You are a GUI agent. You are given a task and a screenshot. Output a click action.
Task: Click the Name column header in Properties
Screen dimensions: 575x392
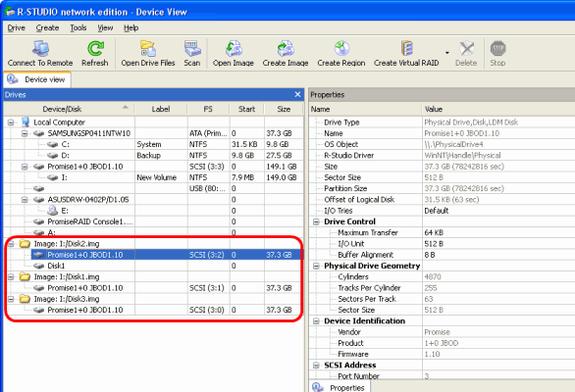click(365, 109)
